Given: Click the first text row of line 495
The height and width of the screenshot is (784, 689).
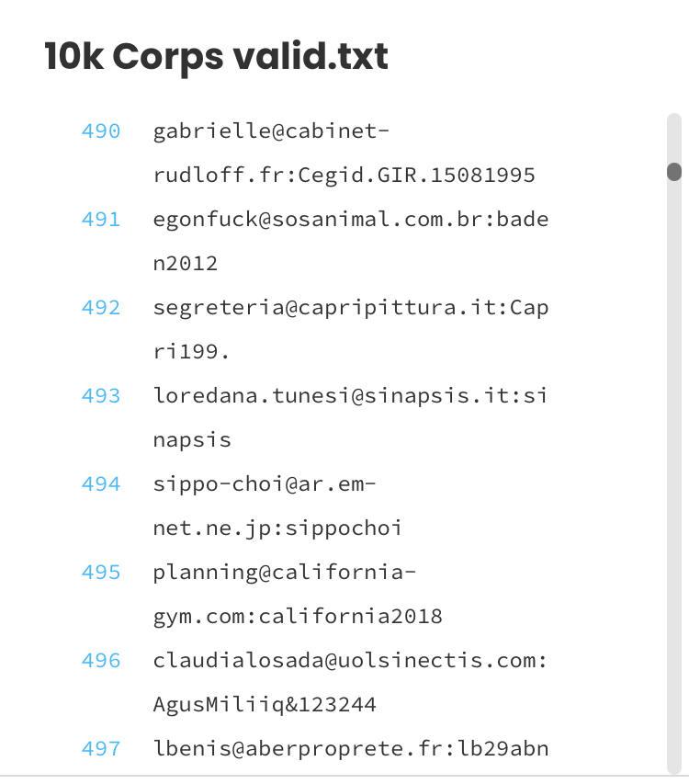Looking at the screenshot, I should click(285, 573).
